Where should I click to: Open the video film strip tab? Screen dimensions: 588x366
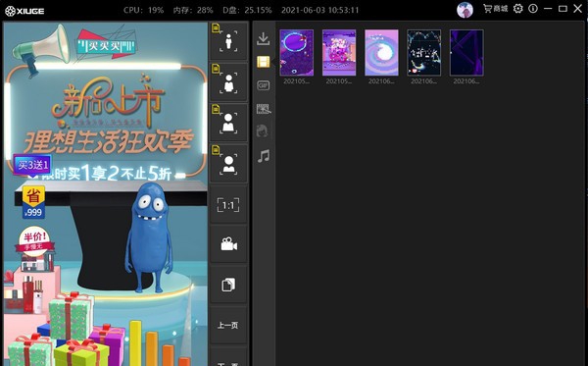click(264, 62)
